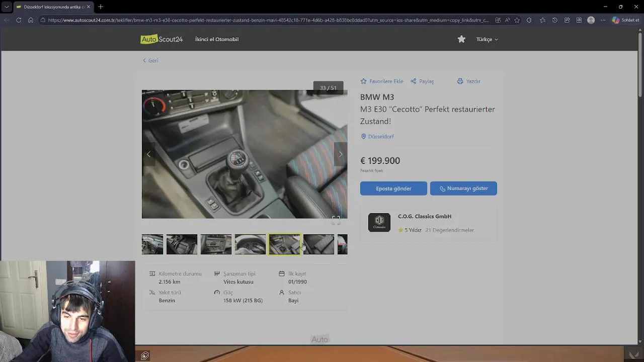
Task: Click the Bayi seller value
Action: click(293, 300)
